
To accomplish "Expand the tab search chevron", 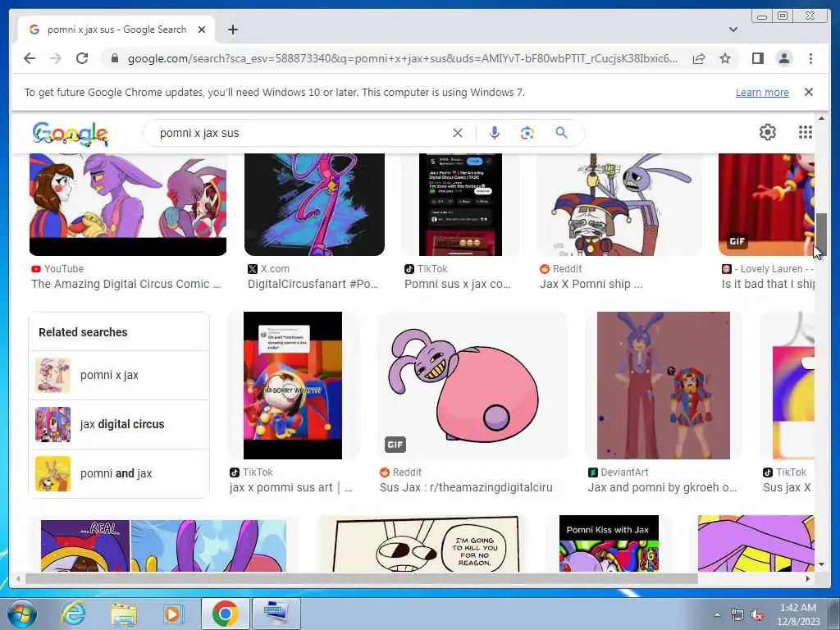I will [733, 30].
